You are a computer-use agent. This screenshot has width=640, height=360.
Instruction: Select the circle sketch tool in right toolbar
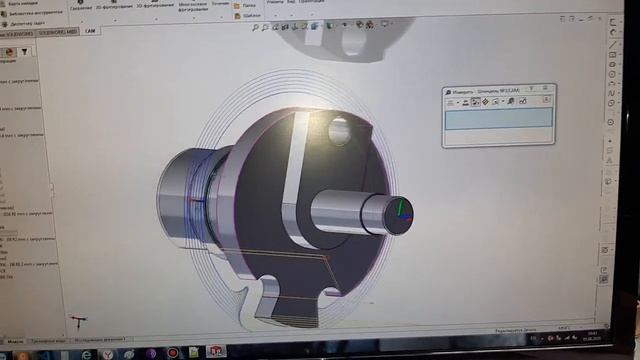[x=611, y=74]
